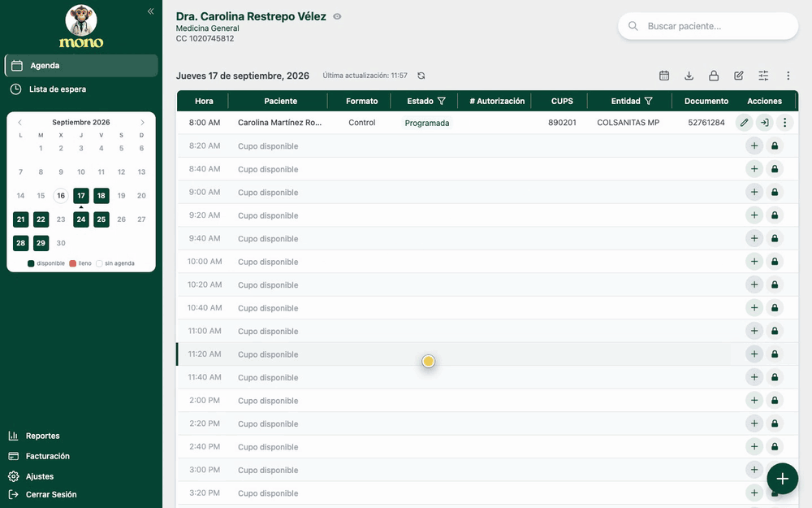
Task: Lock the 11:00 AM slot
Action: click(775, 331)
